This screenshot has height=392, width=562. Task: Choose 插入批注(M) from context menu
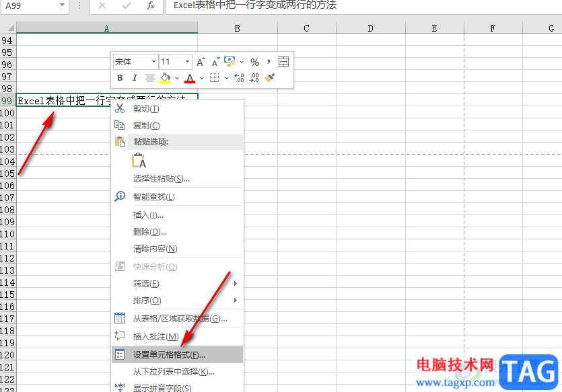[x=178, y=336]
